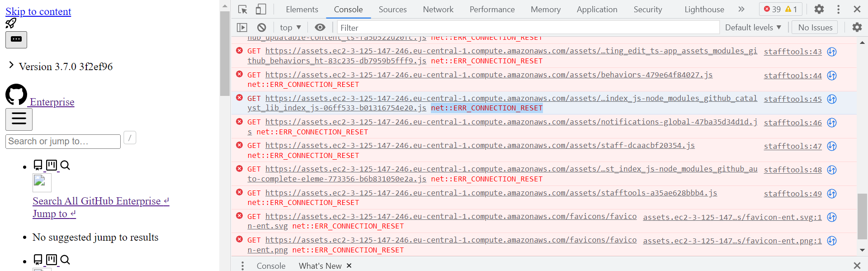Show the console sidebar
The image size is (868, 271).
click(x=242, y=27)
